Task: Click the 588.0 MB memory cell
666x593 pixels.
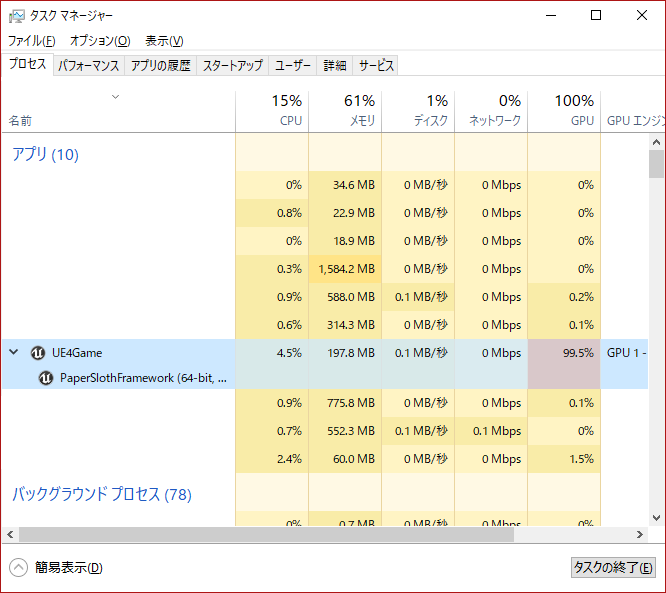Action: 345,297
